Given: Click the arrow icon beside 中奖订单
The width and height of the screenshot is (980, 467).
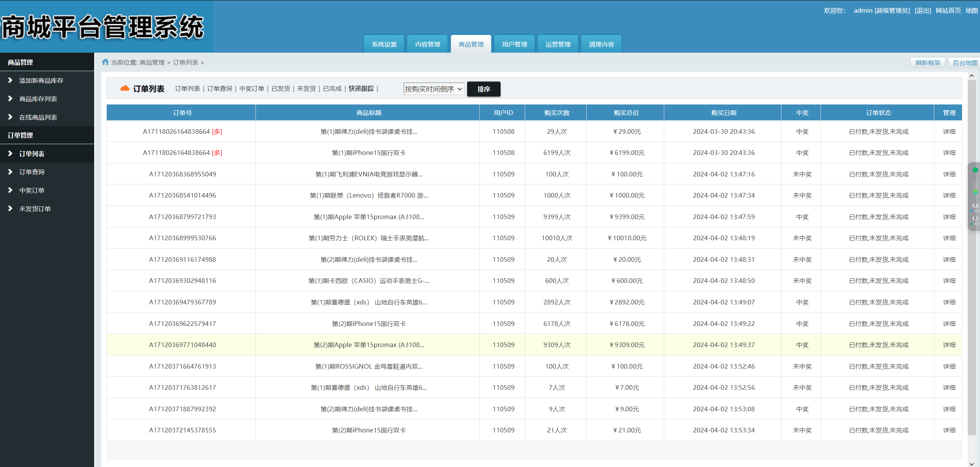Looking at the screenshot, I should 10,190.
